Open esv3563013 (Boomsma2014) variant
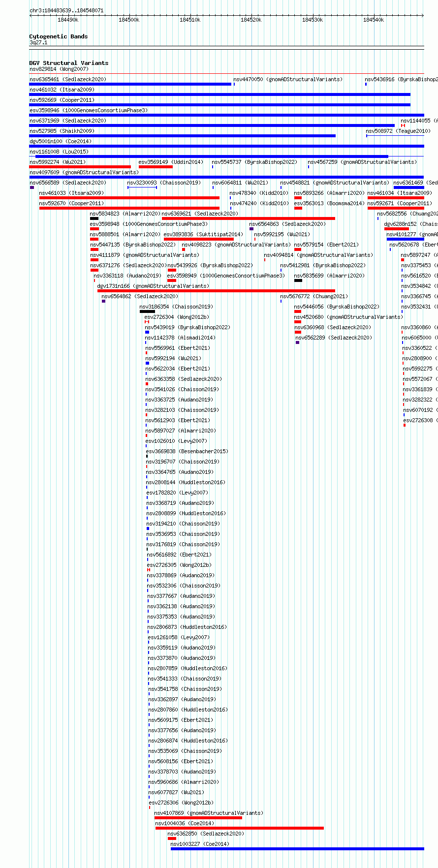438x868 pixels. click(330, 203)
